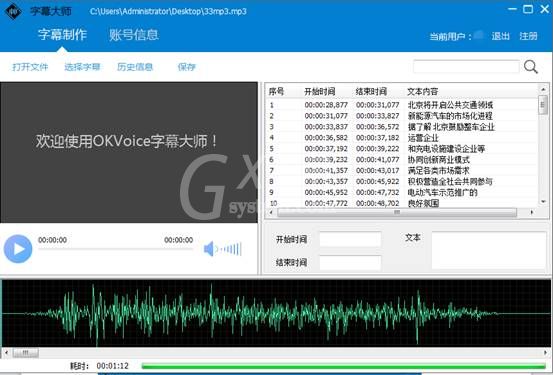Screen dimensions: 553x375
Task: Click end time 00:00:31,077 in row 1
Action: pos(378,105)
